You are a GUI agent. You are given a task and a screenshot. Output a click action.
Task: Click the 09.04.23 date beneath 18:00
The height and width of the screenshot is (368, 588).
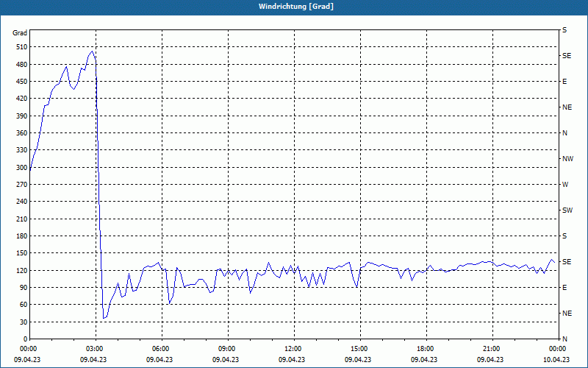(x=424, y=360)
